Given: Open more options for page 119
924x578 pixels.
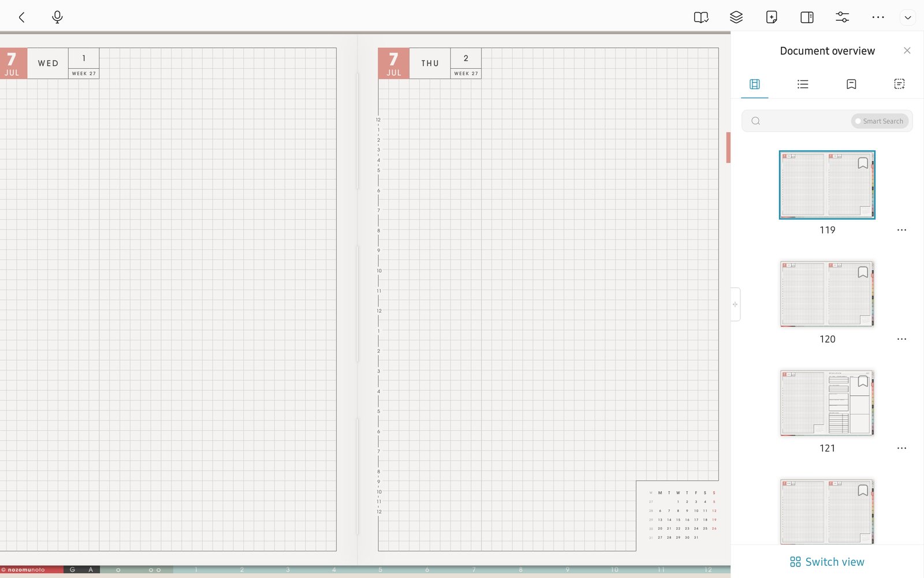Looking at the screenshot, I should point(901,230).
